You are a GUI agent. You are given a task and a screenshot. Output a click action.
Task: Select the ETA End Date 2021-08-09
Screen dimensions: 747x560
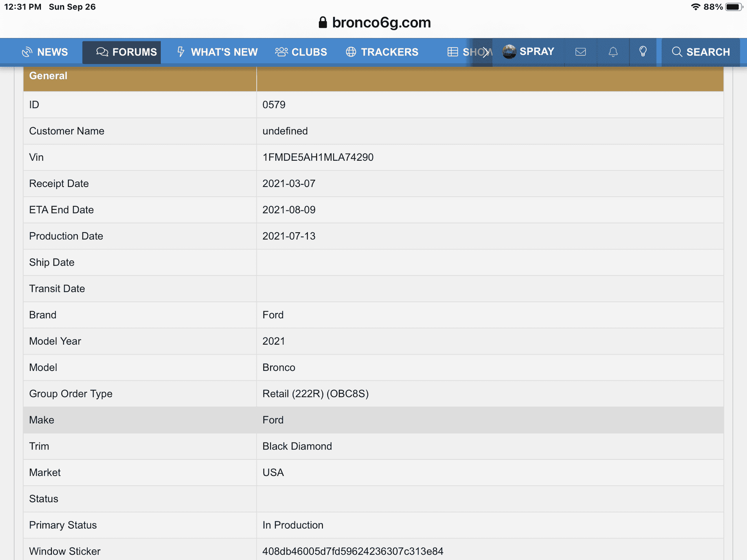[289, 210]
